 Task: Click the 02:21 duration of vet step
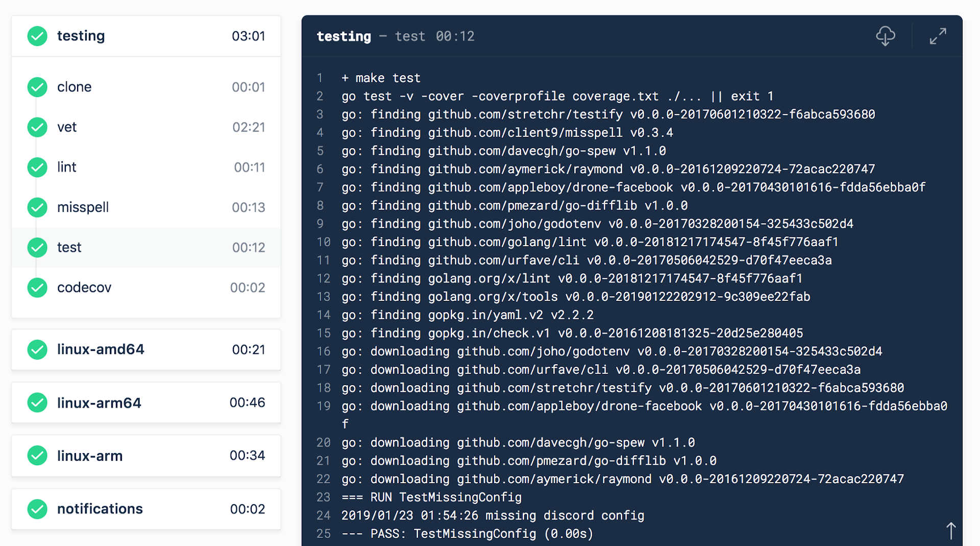coord(249,127)
